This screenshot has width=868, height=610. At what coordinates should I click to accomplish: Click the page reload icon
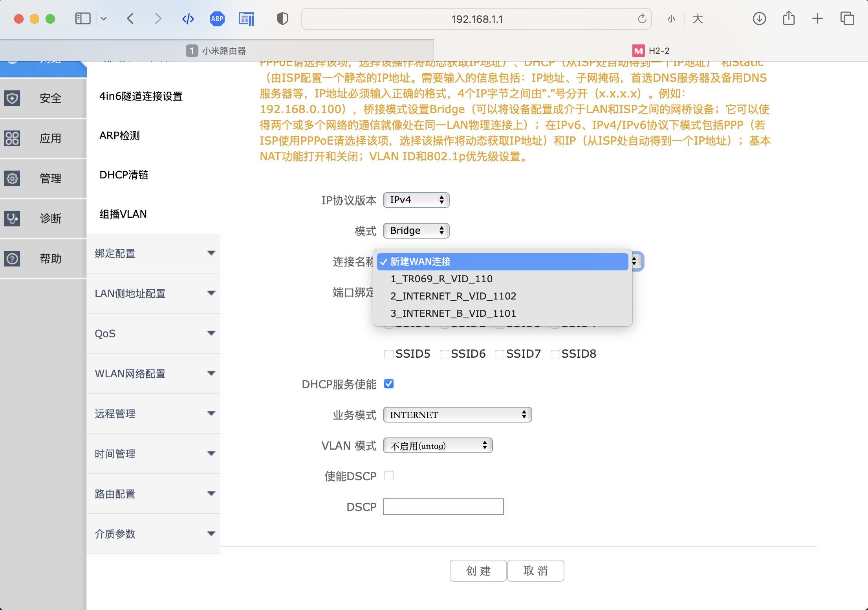click(642, 18)
